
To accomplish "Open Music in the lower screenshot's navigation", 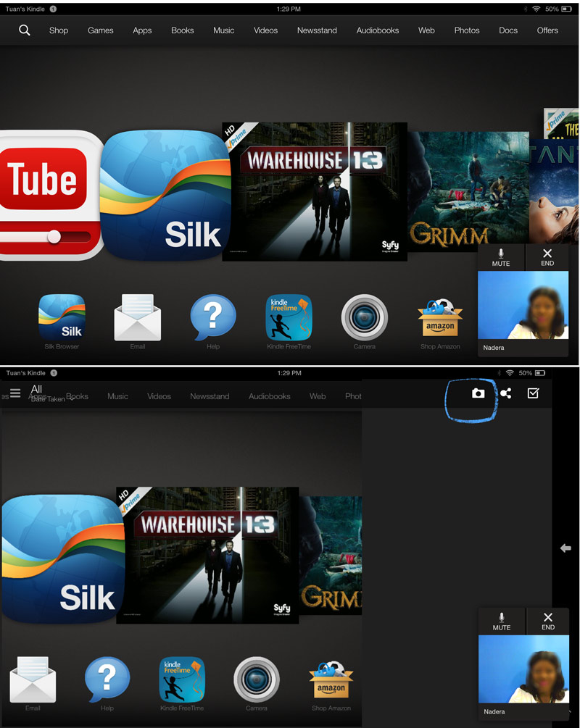I will pyautogui.click(x=117, y=396).
